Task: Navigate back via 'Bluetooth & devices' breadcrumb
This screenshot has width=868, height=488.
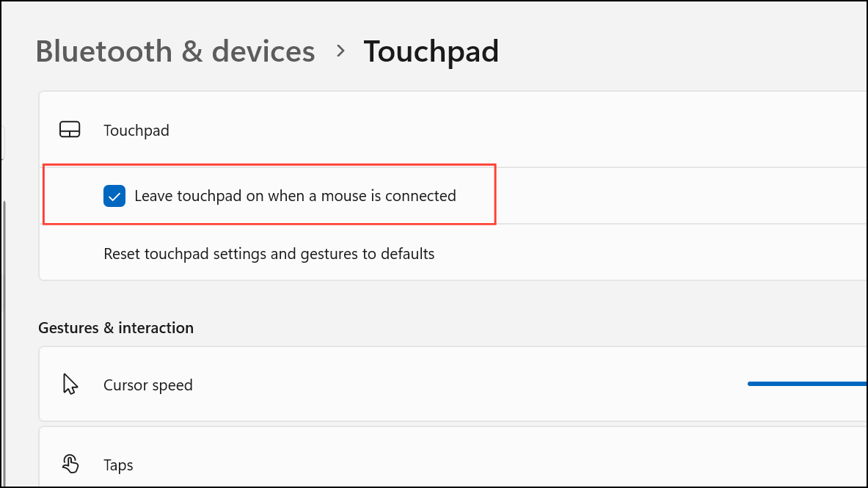Action: [175, 51]
